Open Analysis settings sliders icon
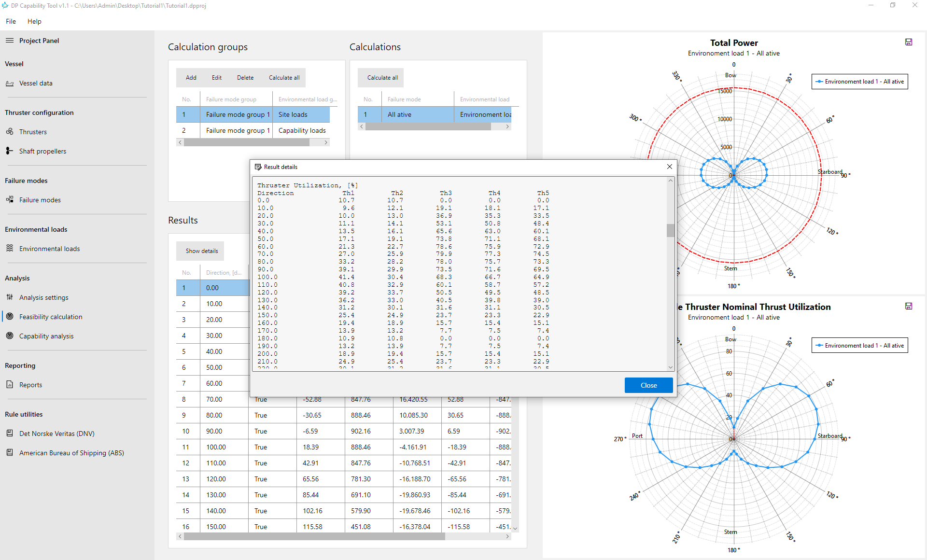Screen dimensions: 927x560 pos(10,297)
